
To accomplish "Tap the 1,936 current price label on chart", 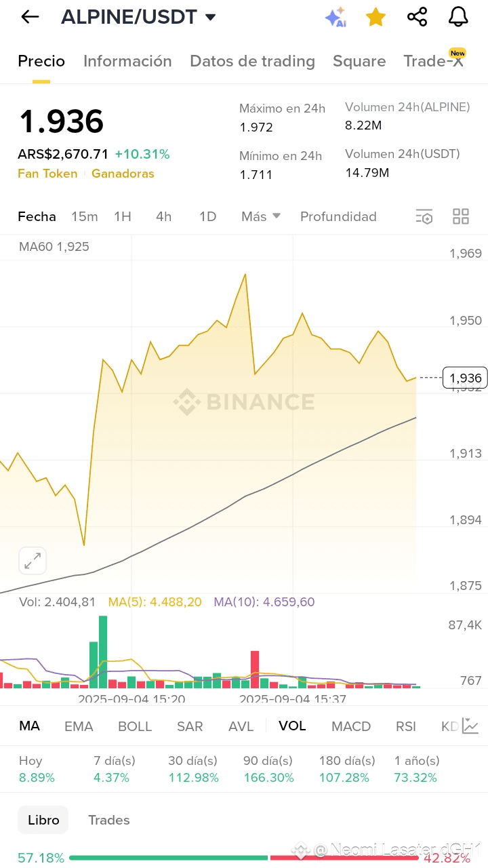I will 464,378.
